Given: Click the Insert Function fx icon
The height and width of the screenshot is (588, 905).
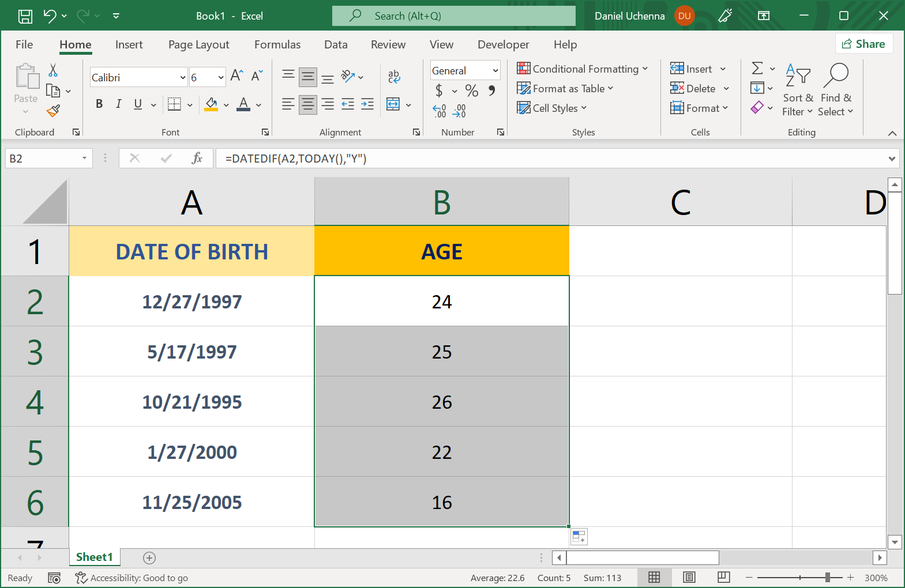Looking at the screenshot, I should click(x=197, y=158).
